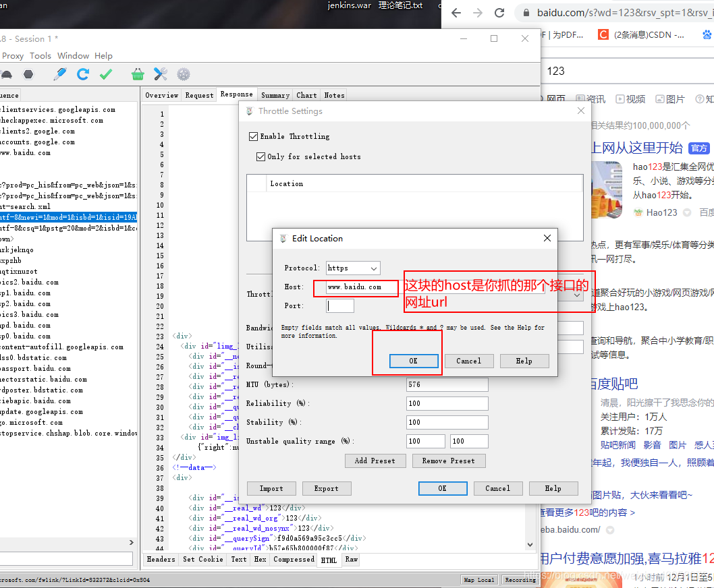Click the breakpoints hexagon icon in toolbar
714x588 pixels.
(28, 74)
